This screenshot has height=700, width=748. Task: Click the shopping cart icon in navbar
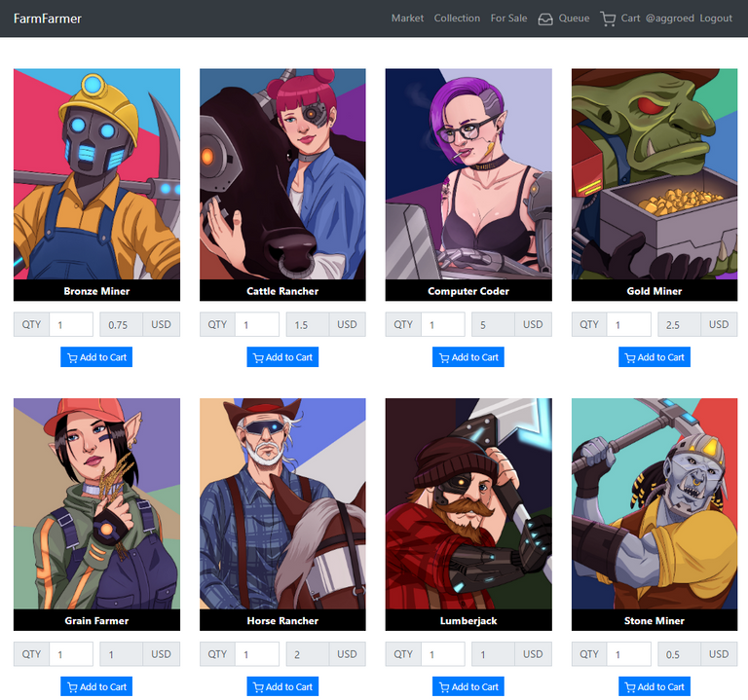pyautogui.click(x=608, y=18)
